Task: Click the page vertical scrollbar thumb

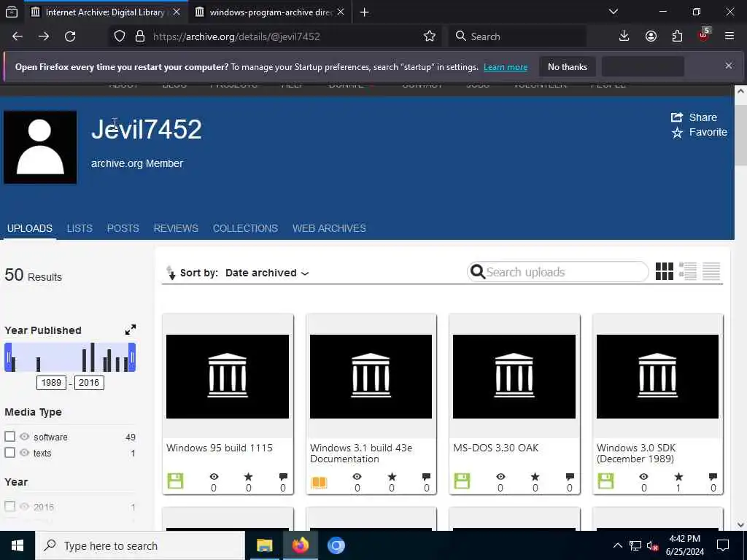Action: (740, 135)
